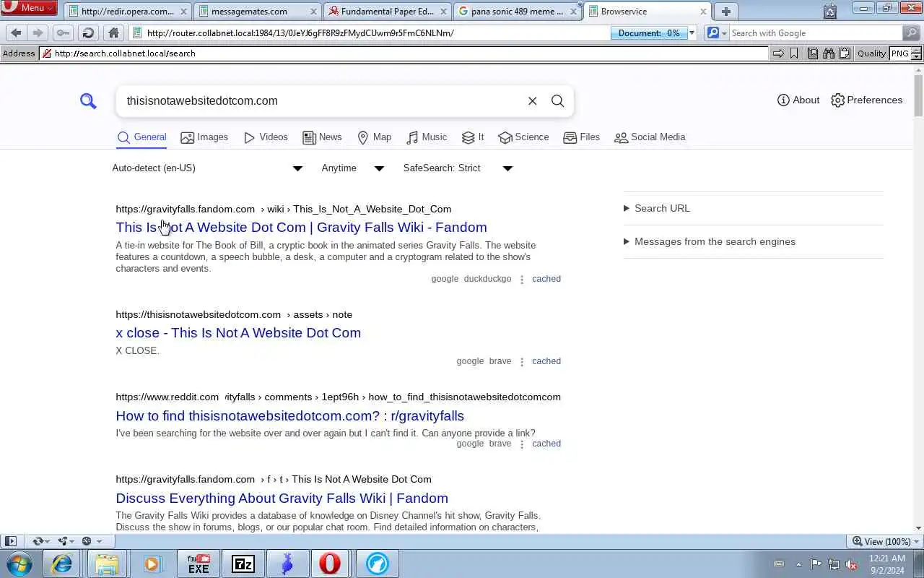The height and width of the screenshot is (578, 924).
Task: Click the Browservice go arrow icon
Action: 778,53
